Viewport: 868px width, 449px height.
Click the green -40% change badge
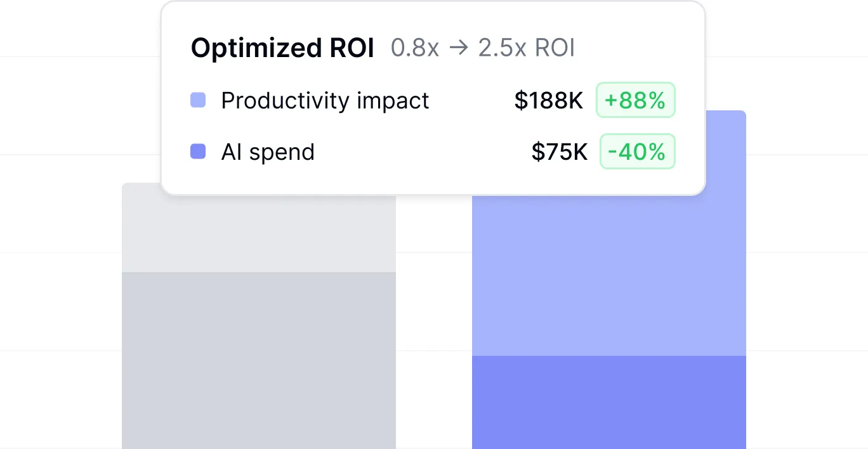637,152
